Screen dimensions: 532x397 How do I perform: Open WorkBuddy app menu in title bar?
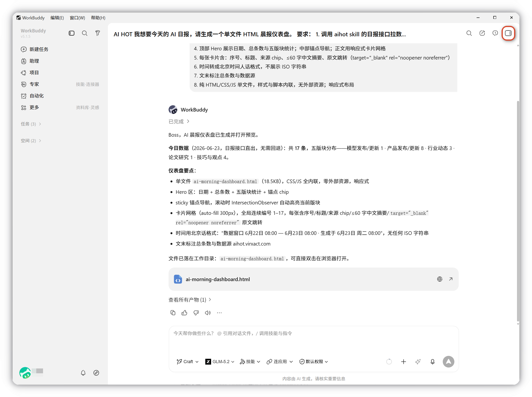point(31,18)
